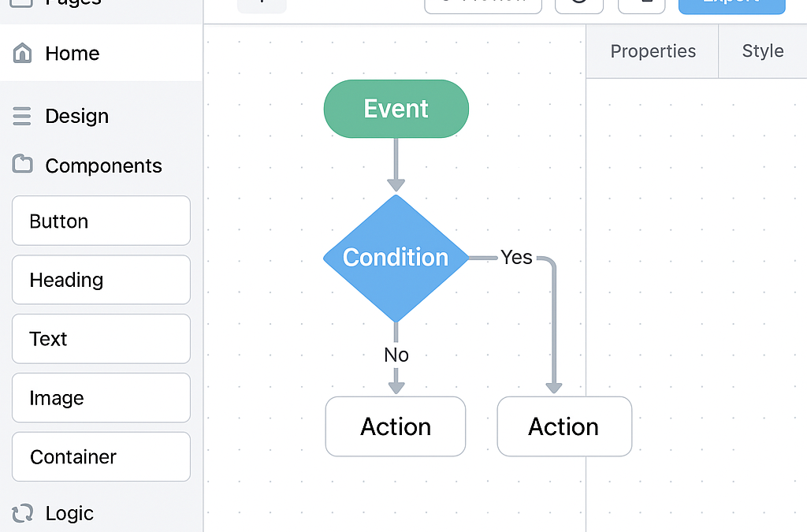Switch to the Properties tab
This screenshot has width=807, height=532.
click(653, 51)
